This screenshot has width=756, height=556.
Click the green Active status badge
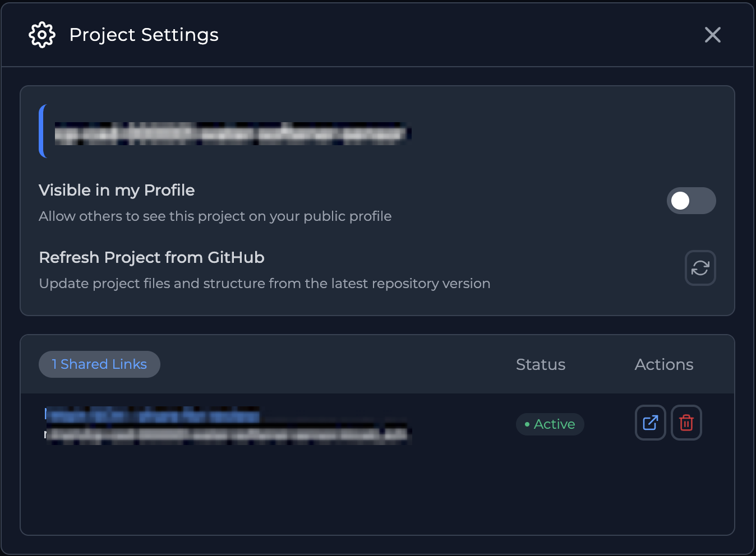tap(550, 424)
